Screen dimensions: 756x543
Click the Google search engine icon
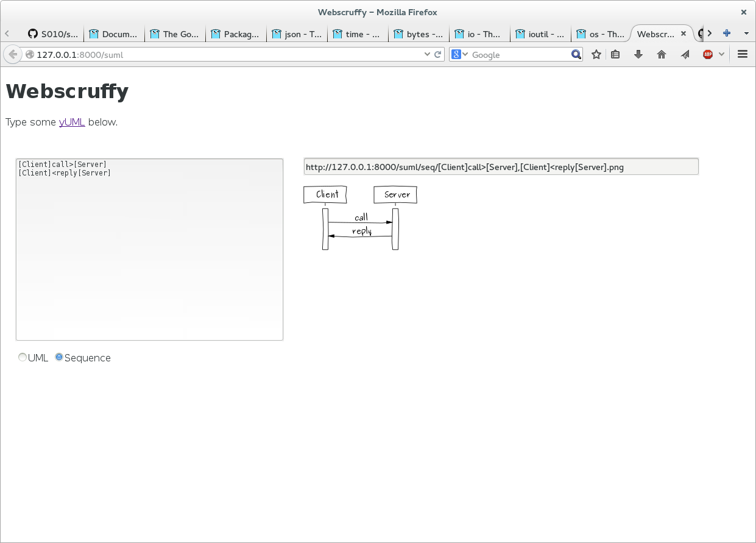[456, 54]
